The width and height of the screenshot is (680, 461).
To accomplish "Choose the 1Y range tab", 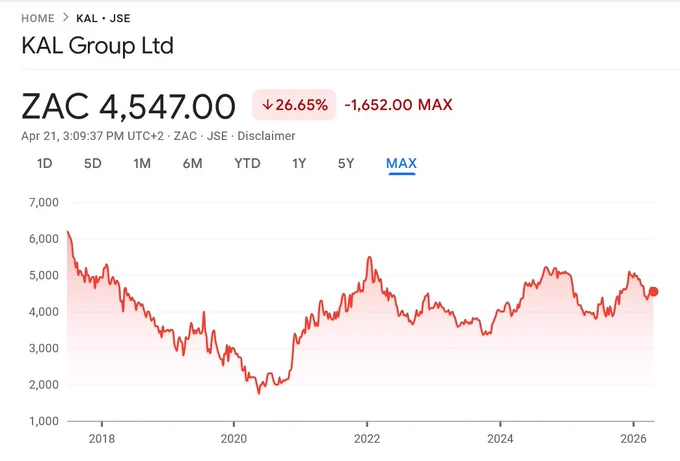I will pos(299,163).
